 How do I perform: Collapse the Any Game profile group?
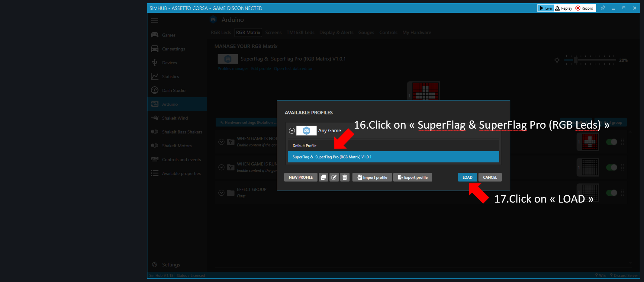pos(292,131)
